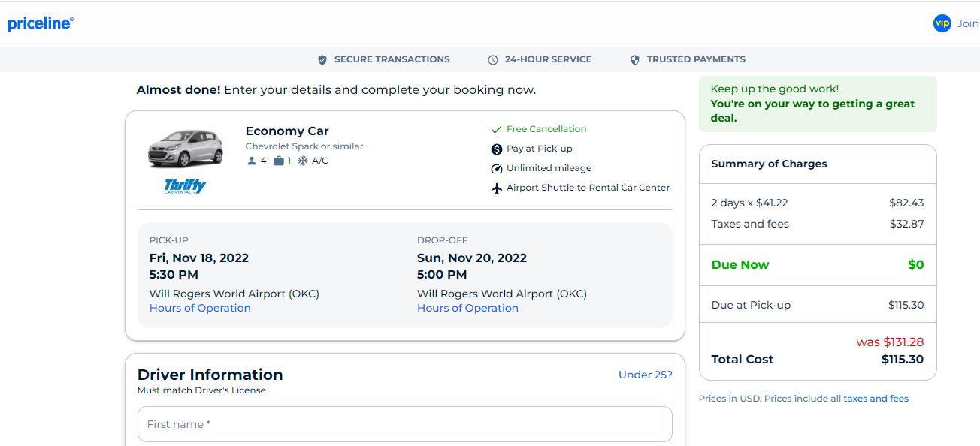The width and height of the screenshot is (980, 446).
Task: Click the Due Now $0 amount
Action: point(915,264)
